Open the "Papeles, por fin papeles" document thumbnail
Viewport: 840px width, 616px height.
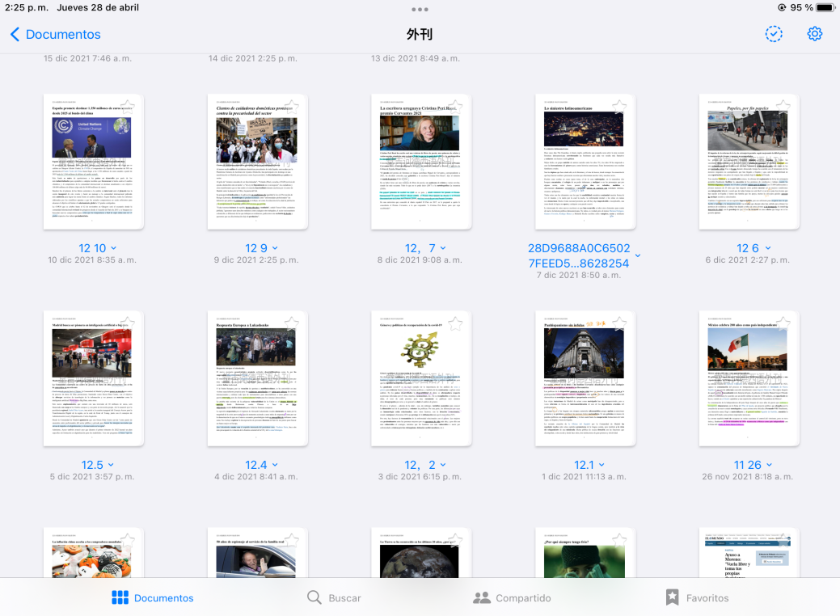749,162
